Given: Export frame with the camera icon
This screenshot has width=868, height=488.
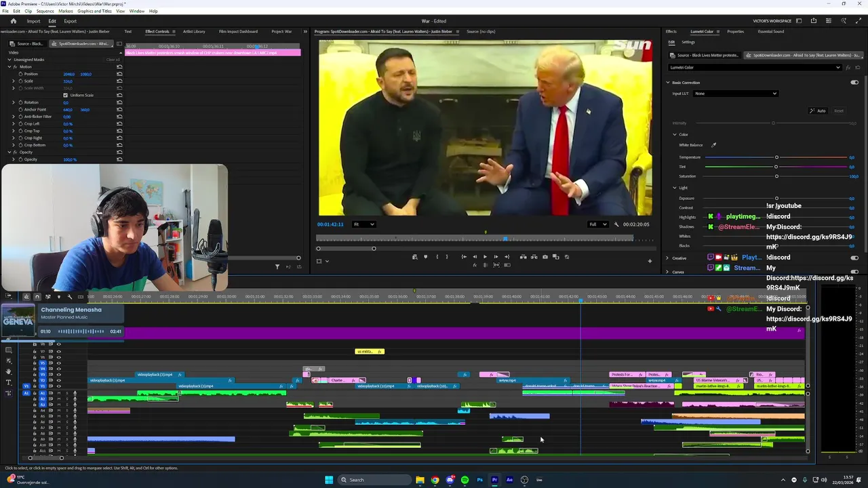Looking at the screenshot, I should (x=545, y=257).
